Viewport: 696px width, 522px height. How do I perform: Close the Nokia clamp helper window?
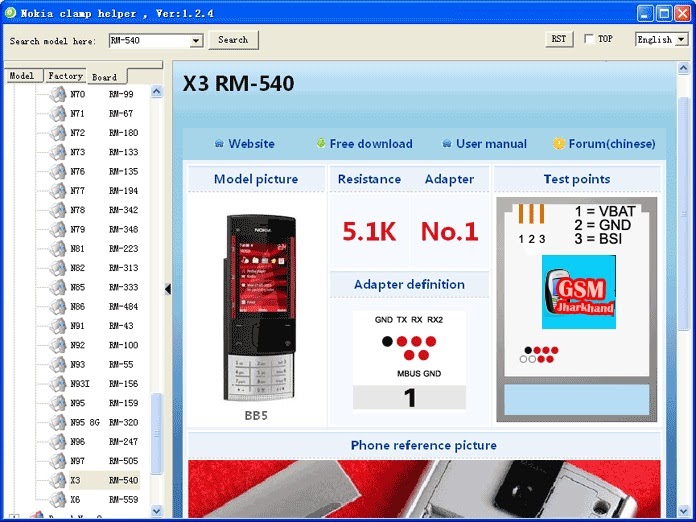[x=683, y=13]
